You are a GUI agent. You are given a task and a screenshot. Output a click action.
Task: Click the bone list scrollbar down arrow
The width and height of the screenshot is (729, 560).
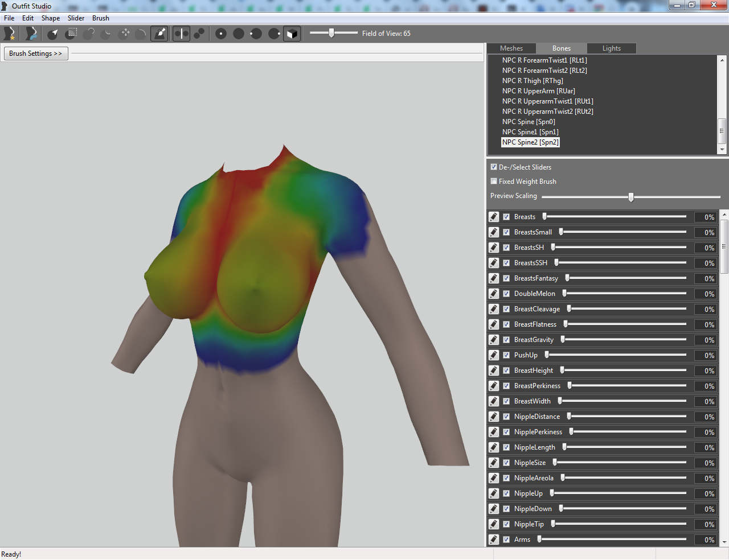[722, 150]
